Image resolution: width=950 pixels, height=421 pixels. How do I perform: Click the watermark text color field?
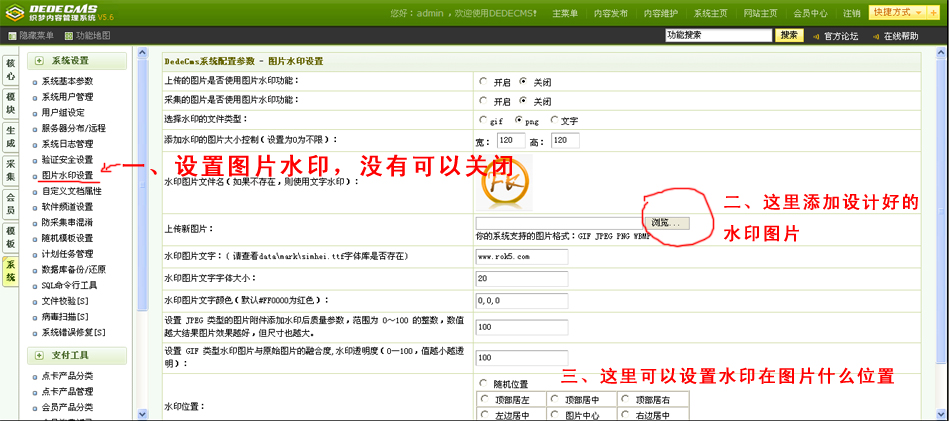point(521,301)
